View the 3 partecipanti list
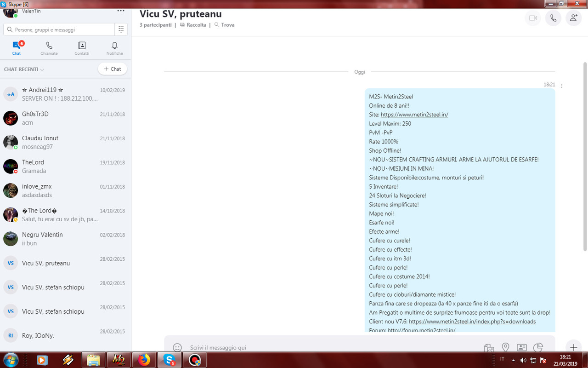 pyautogui.click(x=155, y=25)
